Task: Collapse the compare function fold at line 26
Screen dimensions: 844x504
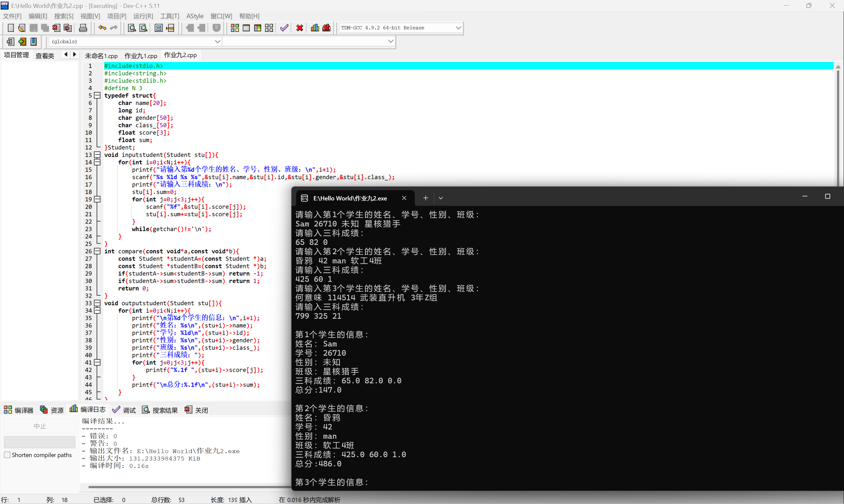Action: click(98, 251)
